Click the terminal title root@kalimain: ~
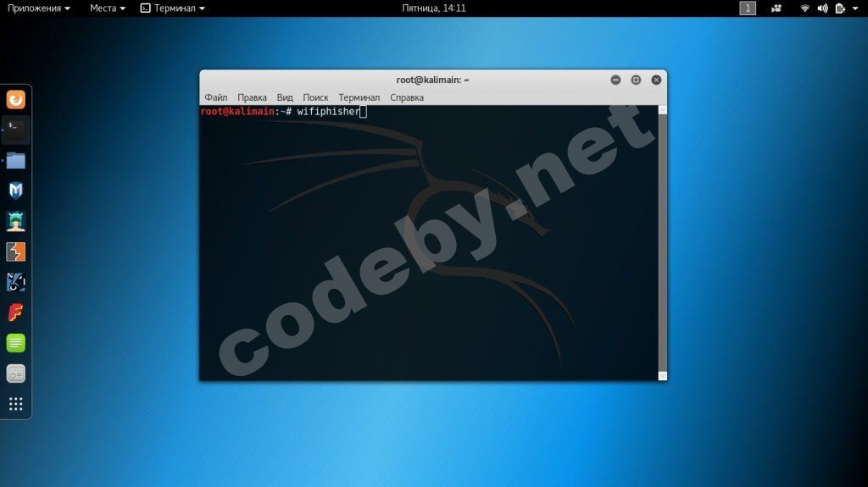Viewport: 868px width, 487px height. (x=433, y=80)
